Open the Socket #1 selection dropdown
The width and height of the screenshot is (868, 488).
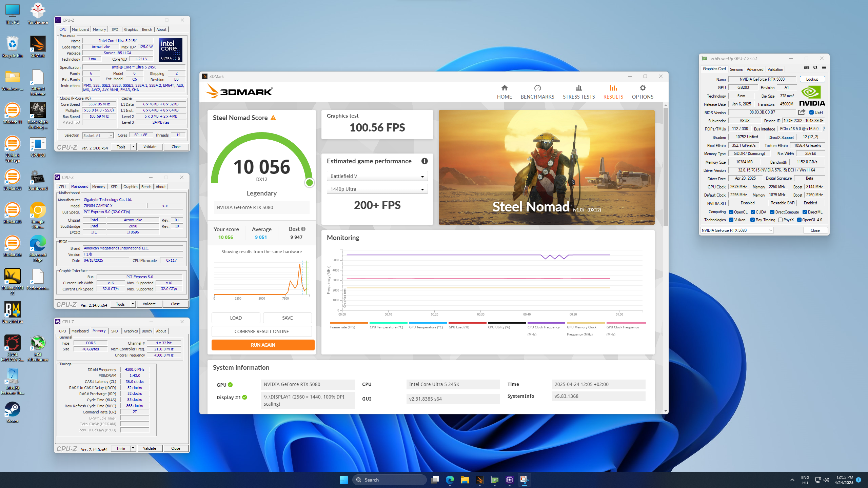tap(98, 136)
